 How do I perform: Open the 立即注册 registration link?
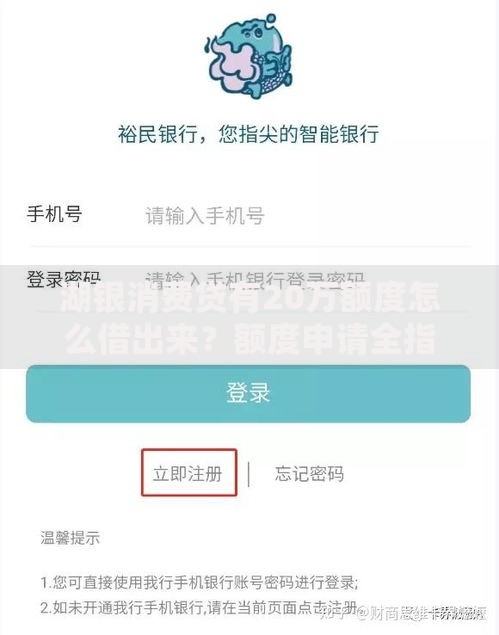tap(189, 473)
